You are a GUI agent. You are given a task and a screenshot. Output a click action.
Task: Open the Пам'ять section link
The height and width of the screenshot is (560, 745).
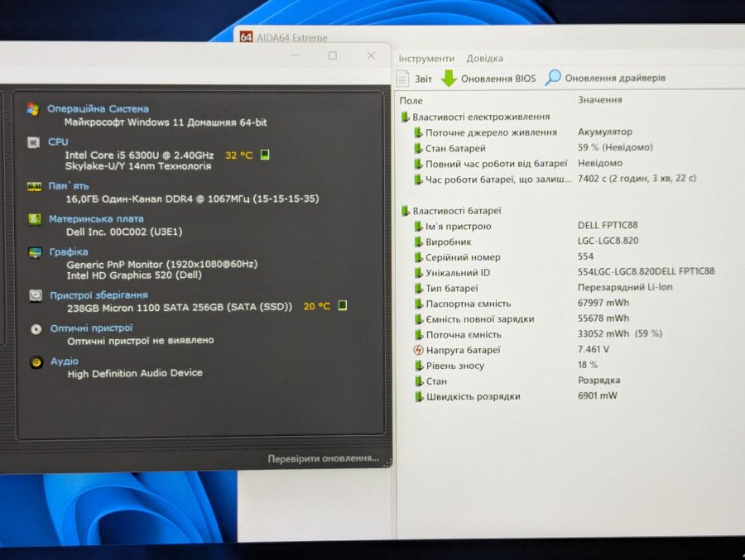(69, 186)
